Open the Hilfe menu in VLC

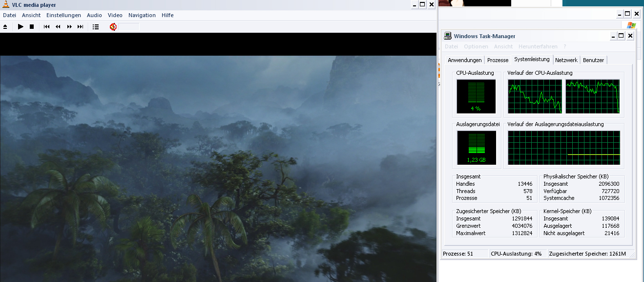(x=167, y=15)
